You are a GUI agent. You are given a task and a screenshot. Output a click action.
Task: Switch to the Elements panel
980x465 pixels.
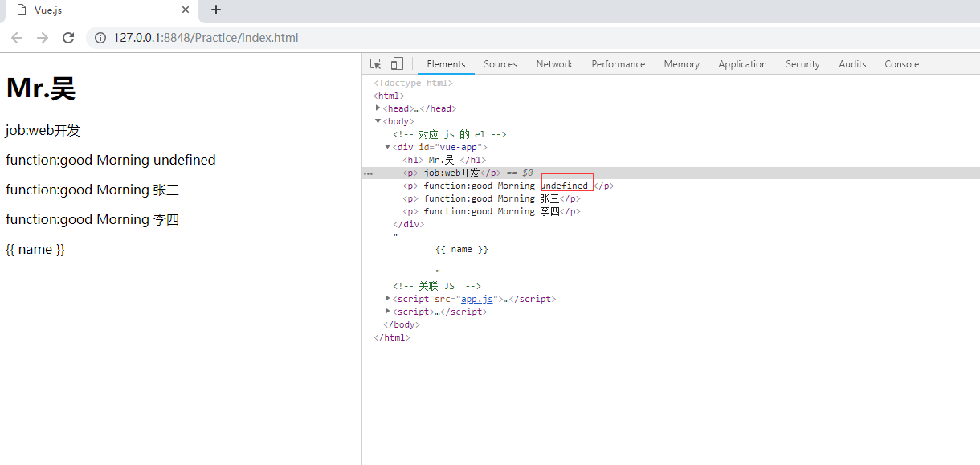(446, 64)
